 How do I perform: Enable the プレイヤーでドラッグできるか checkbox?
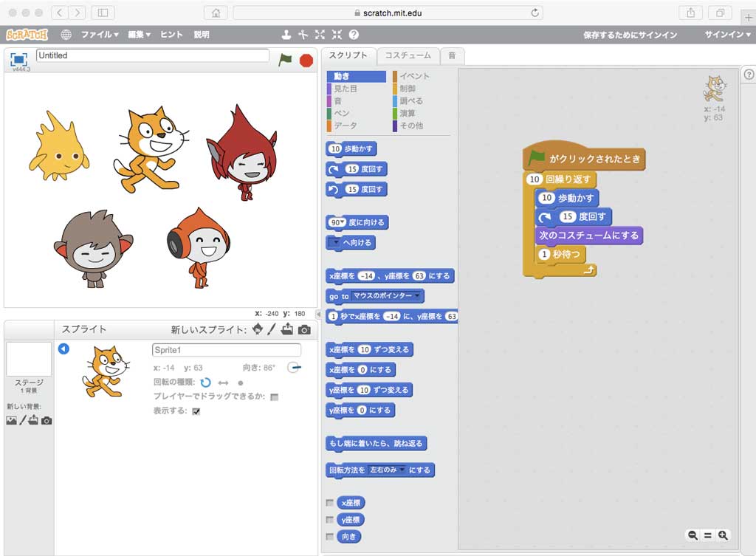(x=274, y=397)
